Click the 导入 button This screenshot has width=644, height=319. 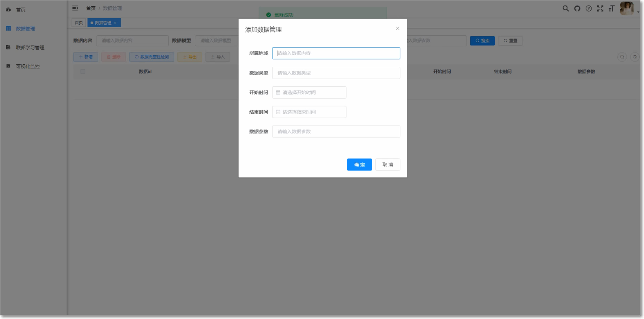(x=218, y=57)
